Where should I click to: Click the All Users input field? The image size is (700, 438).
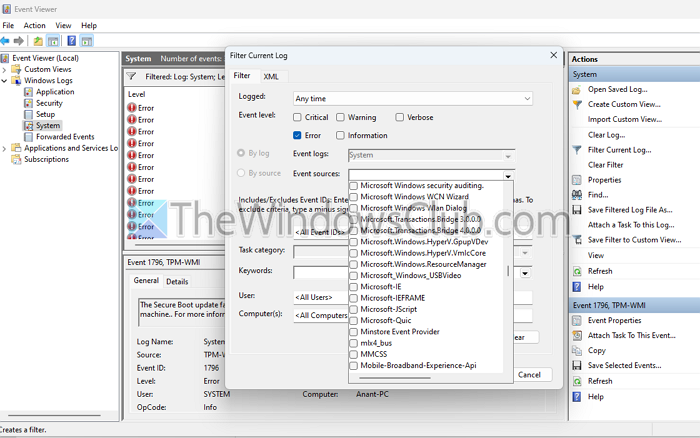(321, 297)
